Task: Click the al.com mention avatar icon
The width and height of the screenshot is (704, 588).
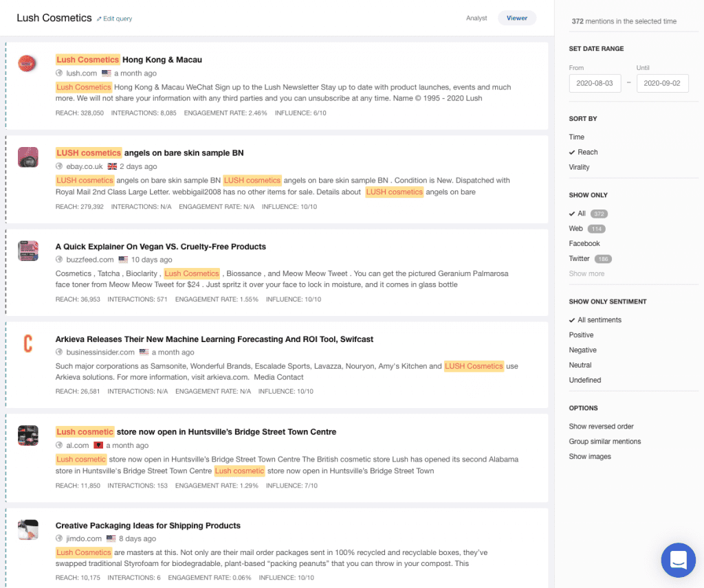Action: pyautogui.click(x=27, y=436)
